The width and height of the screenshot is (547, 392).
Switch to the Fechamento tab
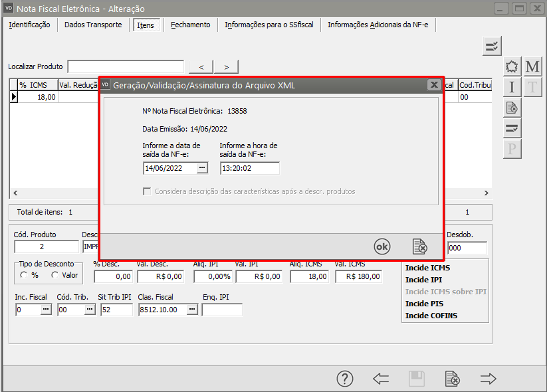[190, 25]
